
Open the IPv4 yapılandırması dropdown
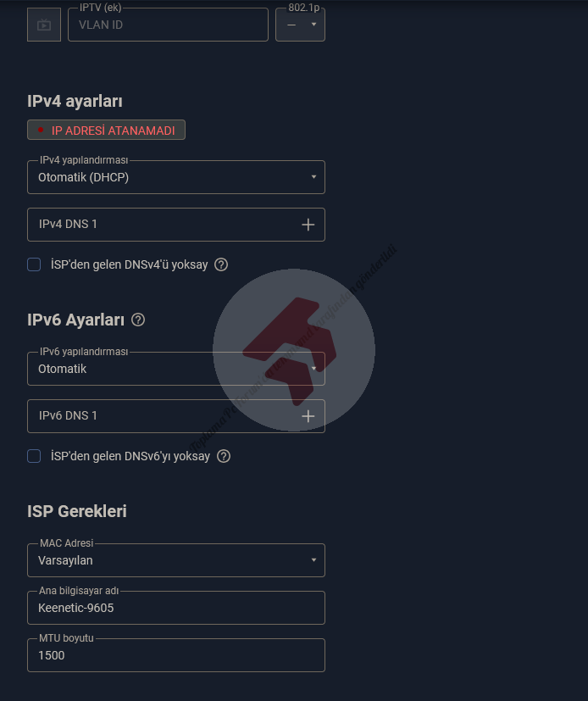[x=176, y=177]
